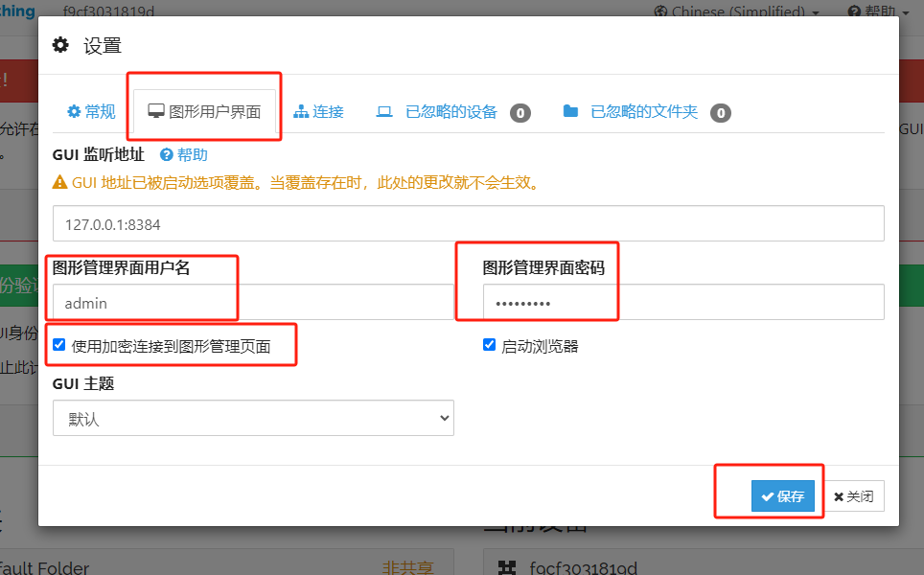This screenshot has width=924, height=575.
Task: Open the 已忽略的文件夹 tab
Action: 646,112
